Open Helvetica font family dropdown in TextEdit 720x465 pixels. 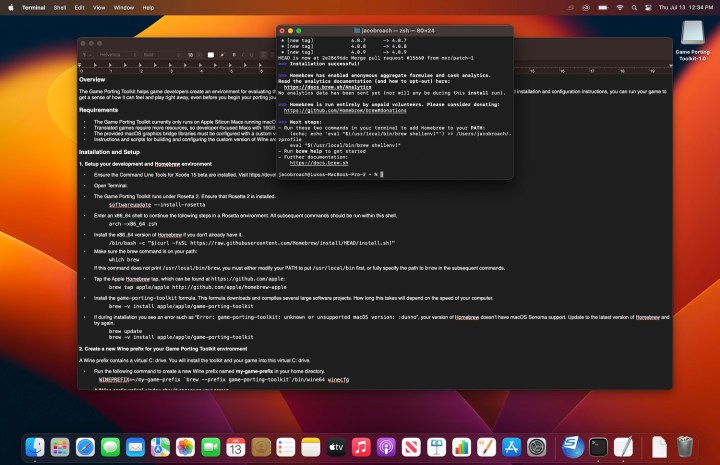118,55
